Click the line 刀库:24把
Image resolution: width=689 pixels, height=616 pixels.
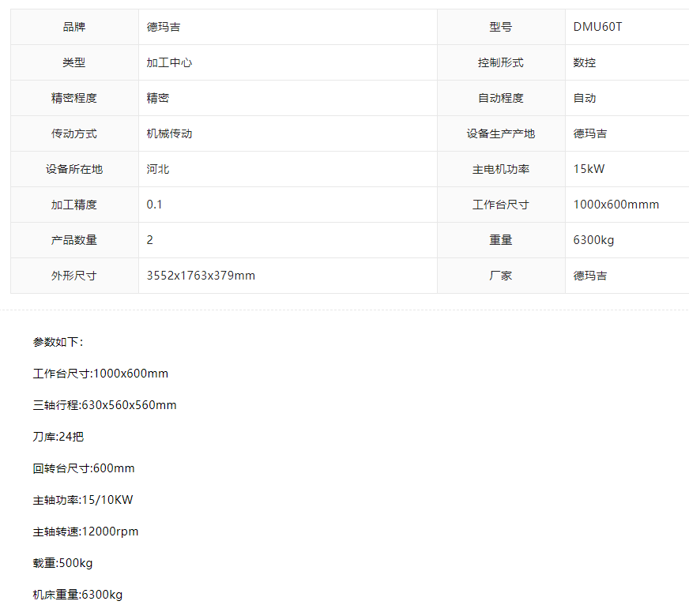click(58, 437)
